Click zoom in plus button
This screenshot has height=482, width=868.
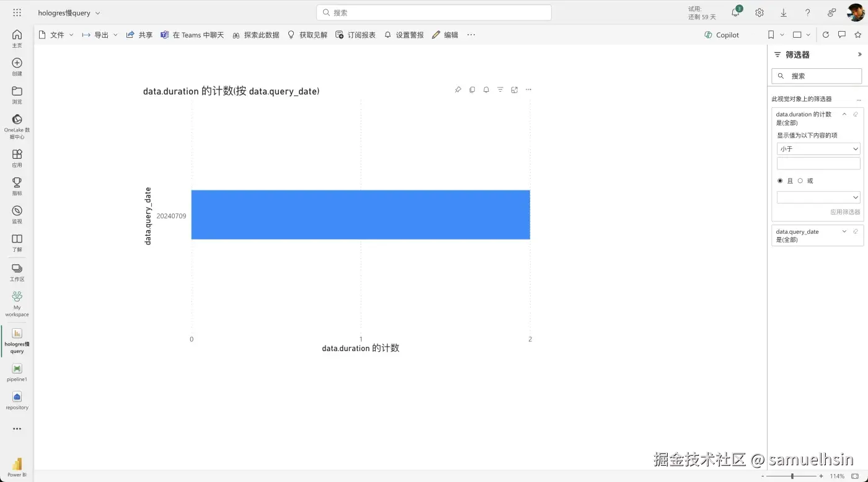[821, 476]
